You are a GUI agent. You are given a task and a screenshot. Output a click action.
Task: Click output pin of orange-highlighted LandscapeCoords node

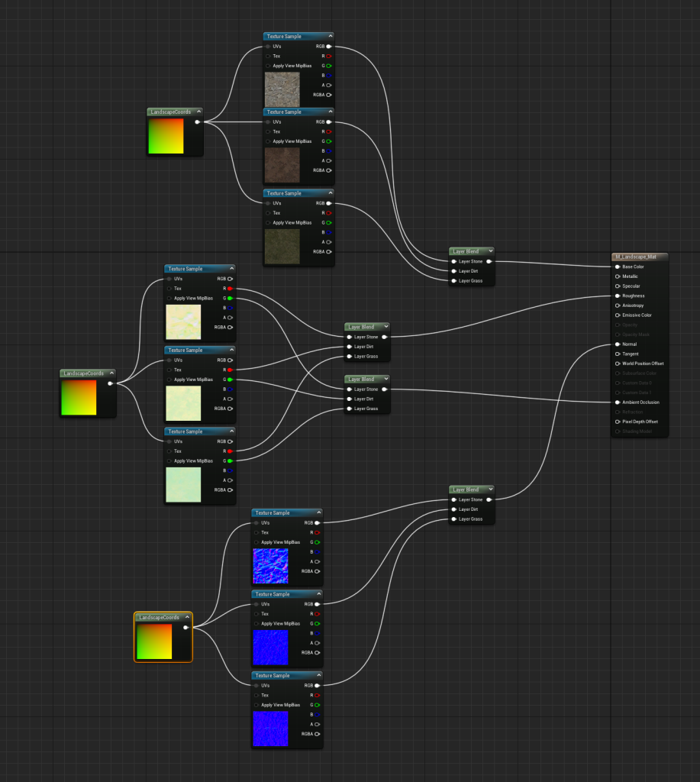185,628
